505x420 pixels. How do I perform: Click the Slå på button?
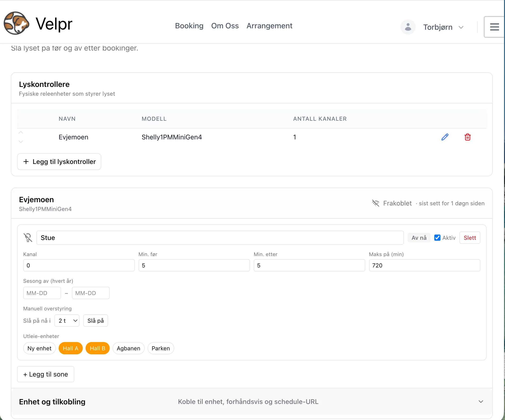(x=96, y=321)
